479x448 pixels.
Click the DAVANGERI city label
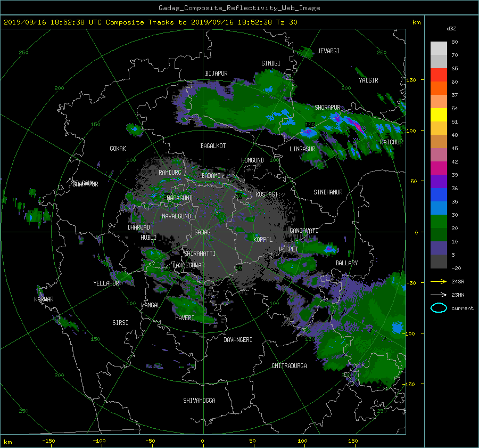click(x=238, y=340)
